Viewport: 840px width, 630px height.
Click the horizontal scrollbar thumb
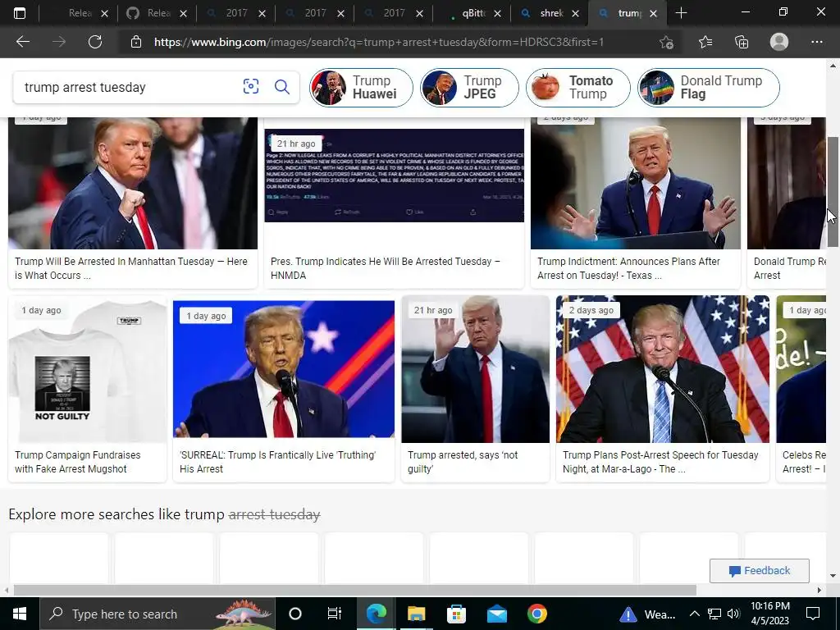pos(354,590)
